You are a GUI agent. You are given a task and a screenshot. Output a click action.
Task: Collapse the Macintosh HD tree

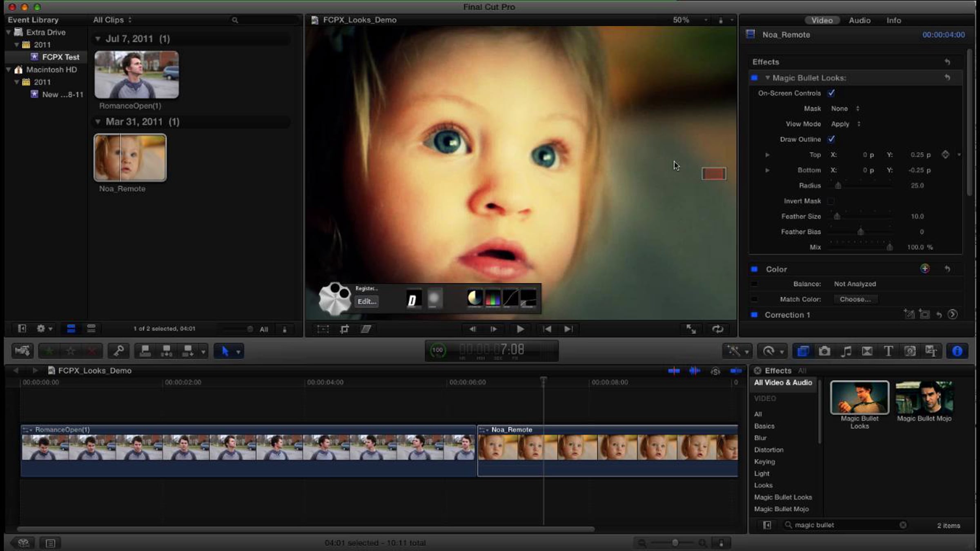9,69
